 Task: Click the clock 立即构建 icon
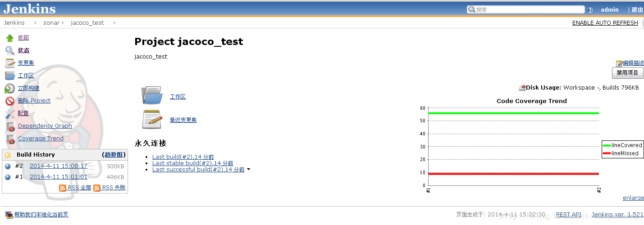coord(10,88)
